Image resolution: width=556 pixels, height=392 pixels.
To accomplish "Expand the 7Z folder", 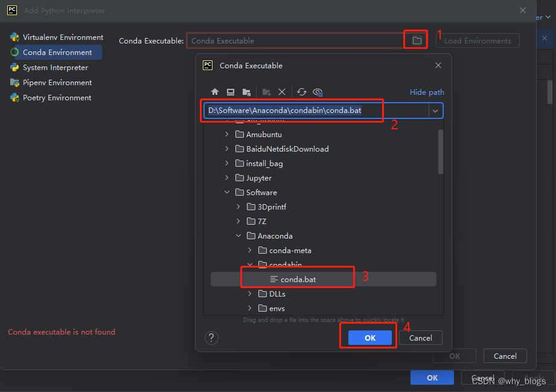I will pyautogui.click(x=238, y=221).
